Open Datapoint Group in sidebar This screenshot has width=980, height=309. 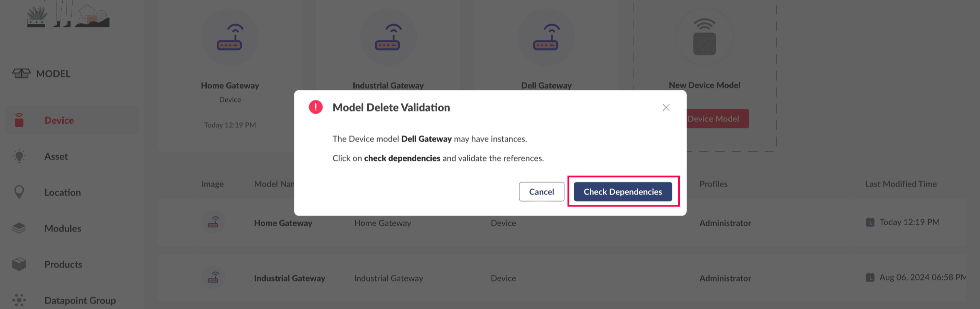tap(80, 300)
